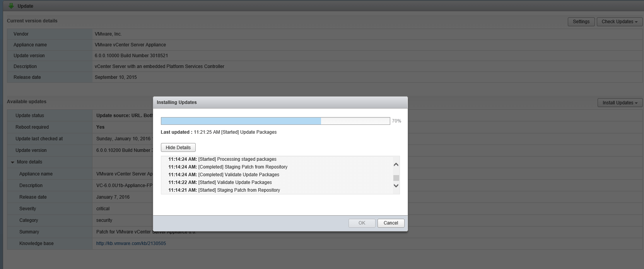Click the 'Last updated' status line

tap(219, 132)
